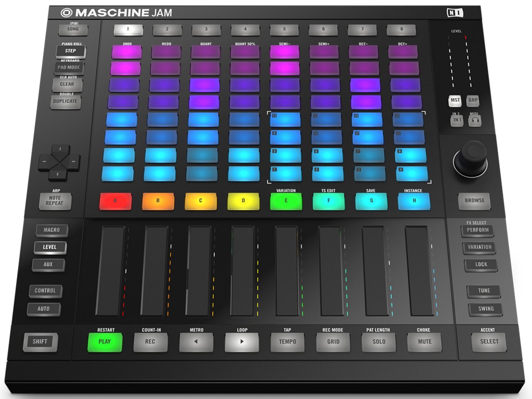
Task: Toggle the IN 1 input button
Action: point(457,121)
